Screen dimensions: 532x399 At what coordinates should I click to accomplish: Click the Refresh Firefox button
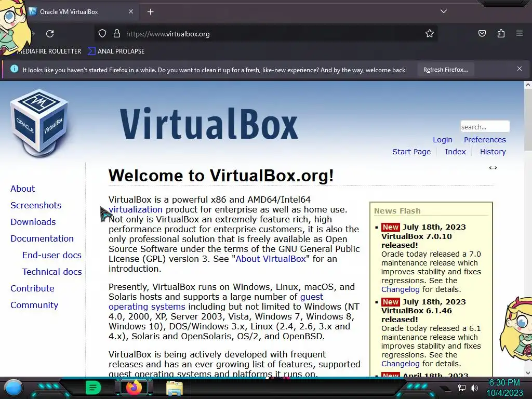[x=445, y=70]
